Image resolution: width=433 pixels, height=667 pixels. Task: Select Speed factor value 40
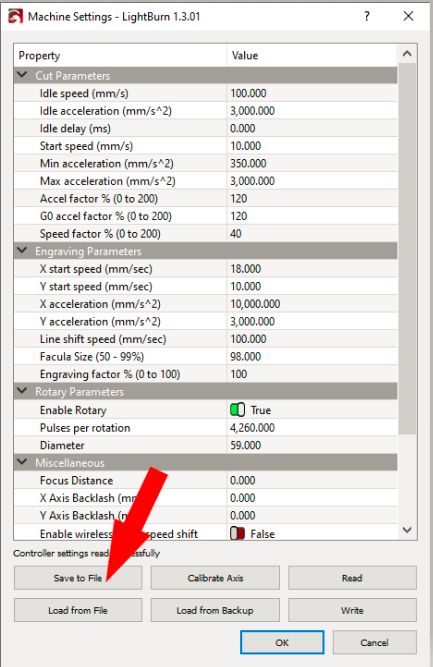pos(312,234)
